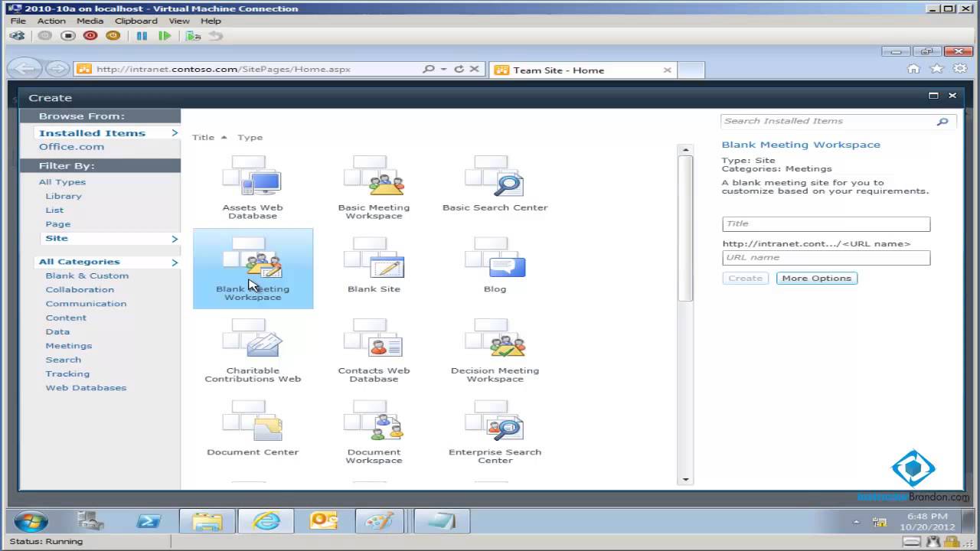Sort templates by Title column header

point(203,138)
